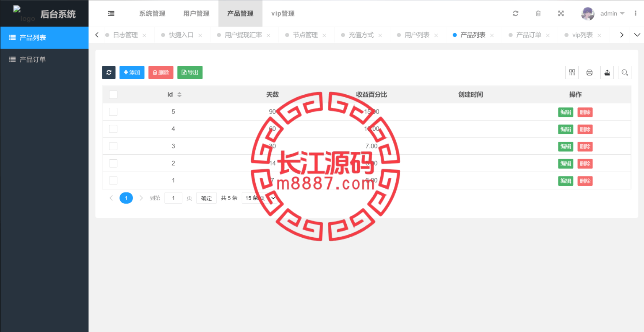Screen dimensions: 644x332
Task: Open the 用户管理 top menu
Action: pyautogui.click(x=196, y=13)
